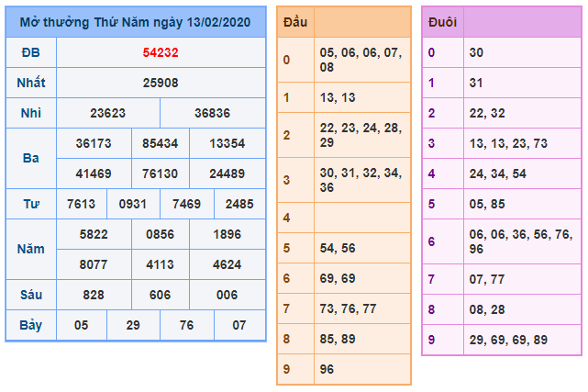
Task: Click the ĐB row label
Action: coord(30,52)
